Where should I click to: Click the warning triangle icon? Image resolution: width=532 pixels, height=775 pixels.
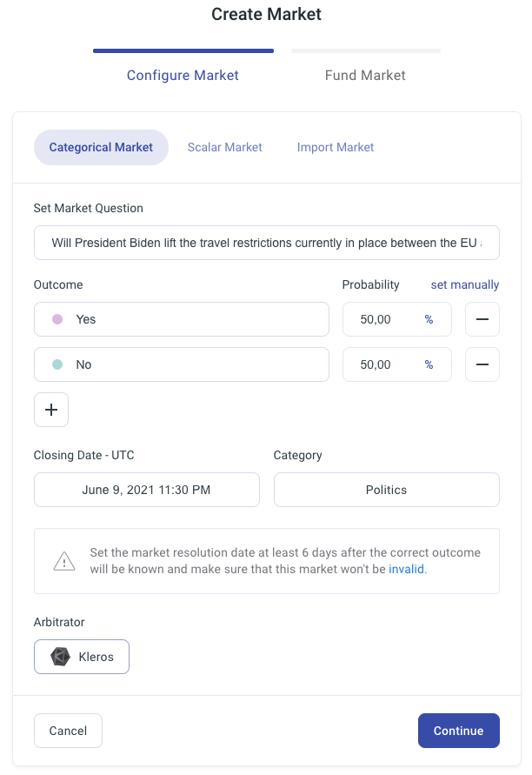tap(64, 561)
